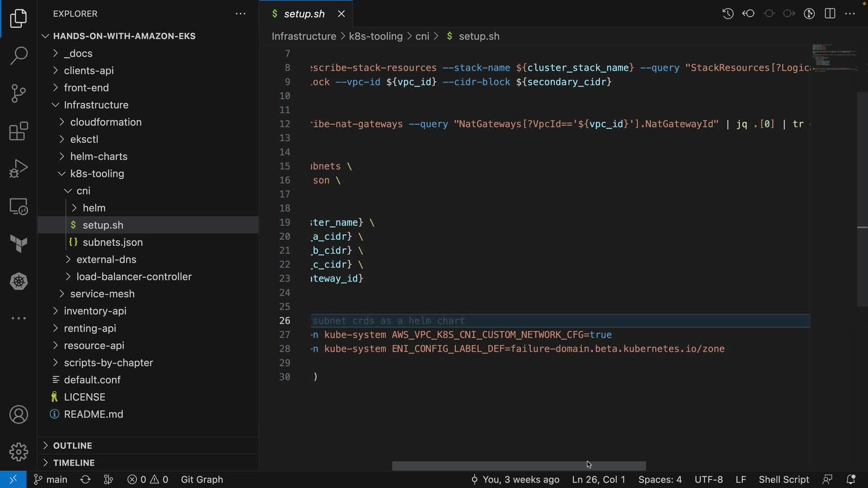This screenshot has width=868, height=488.
Task: Expand the cloudformation folder
Action: 106,122
